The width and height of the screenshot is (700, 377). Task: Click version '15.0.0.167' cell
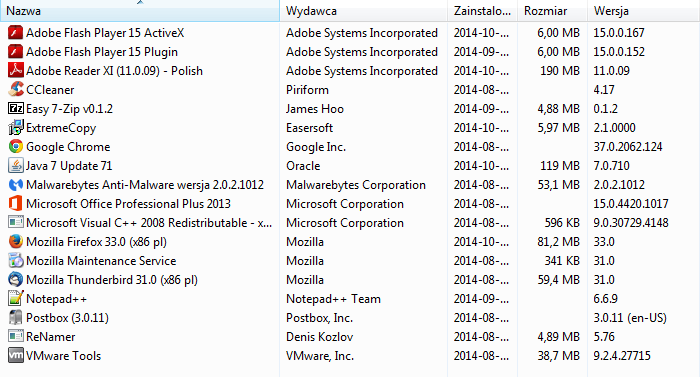pyautogui.click(x=619, y=33)
